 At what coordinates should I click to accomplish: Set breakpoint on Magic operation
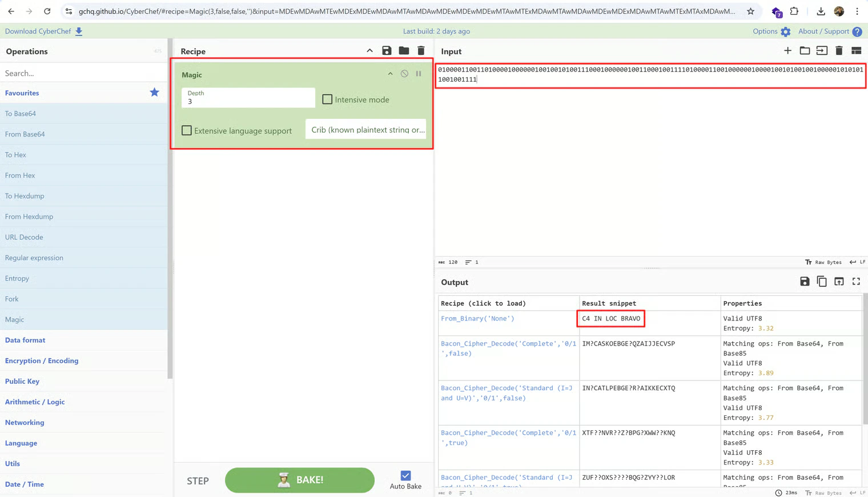click(419, 74)
